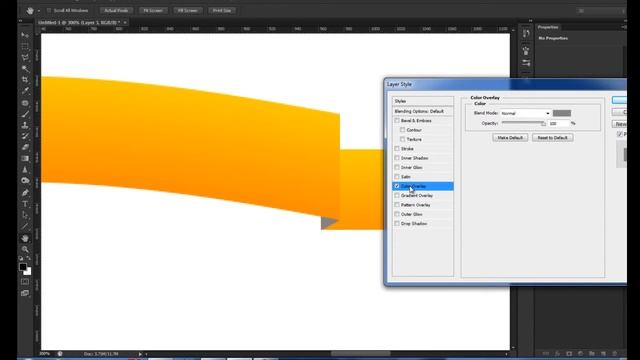Open the status bar info arrow

pyautogui.click(x=140, y=354)
